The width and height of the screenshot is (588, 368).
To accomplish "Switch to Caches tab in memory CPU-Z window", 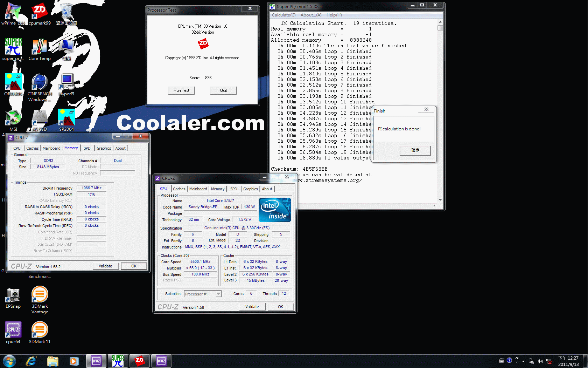I will click(x=33, y=148).
